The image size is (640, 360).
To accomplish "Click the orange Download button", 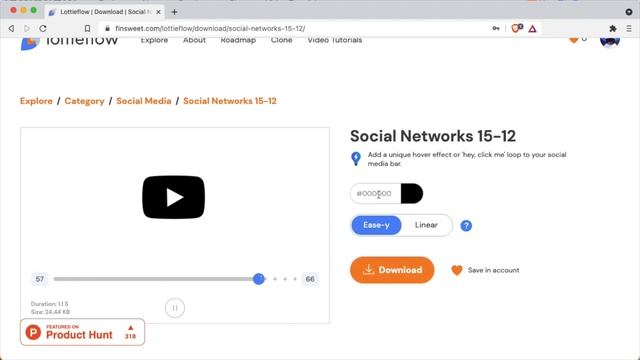I will [x=392, y=270].
